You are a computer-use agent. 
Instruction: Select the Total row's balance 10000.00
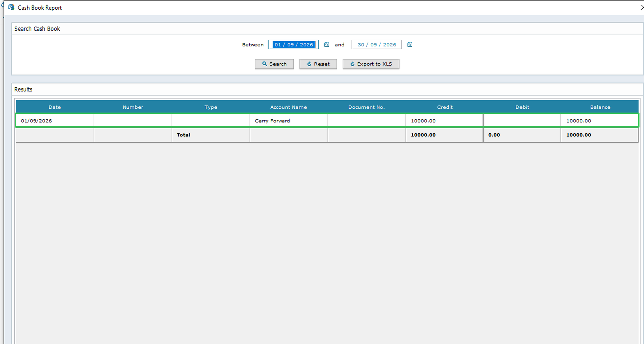(600, 135)
